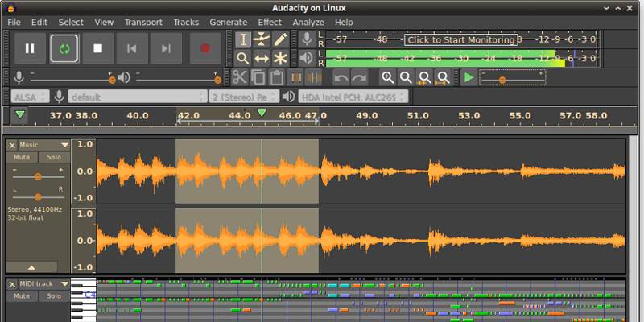Stop playback with the Stop button
Screen dimensions: 644x322
tap(97, 48)
